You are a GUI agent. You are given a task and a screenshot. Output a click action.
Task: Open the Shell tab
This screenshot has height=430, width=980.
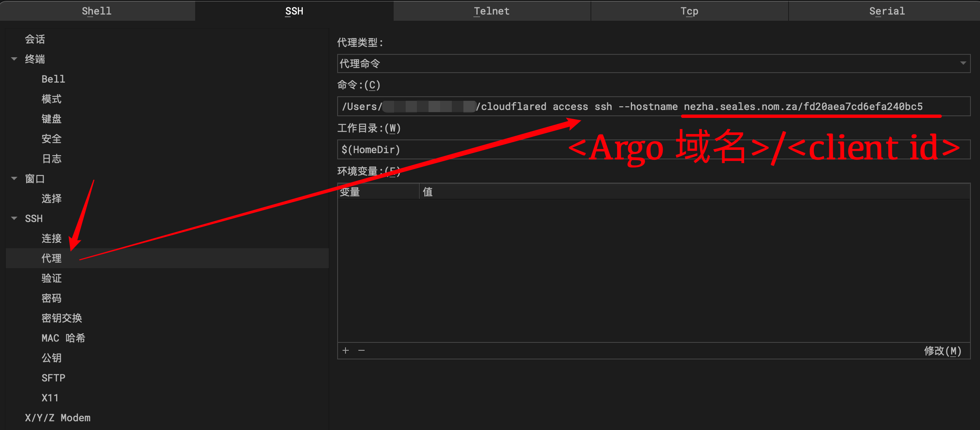pos(97,11)
